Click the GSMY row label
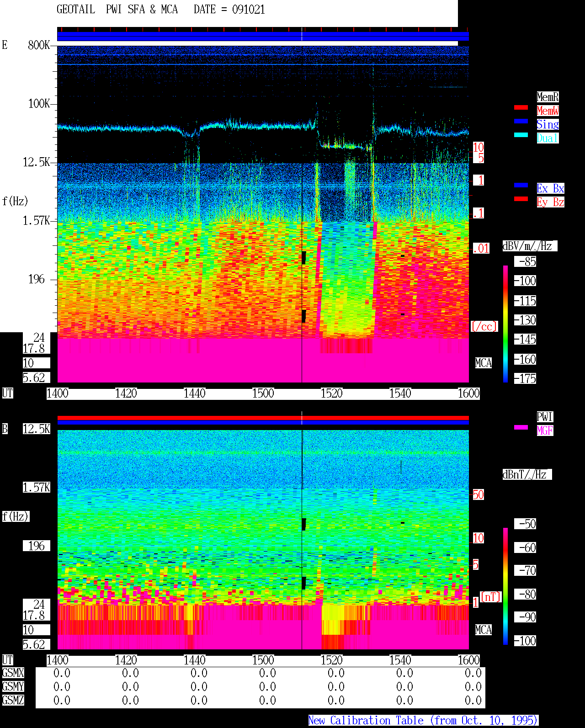 (13, 686)
